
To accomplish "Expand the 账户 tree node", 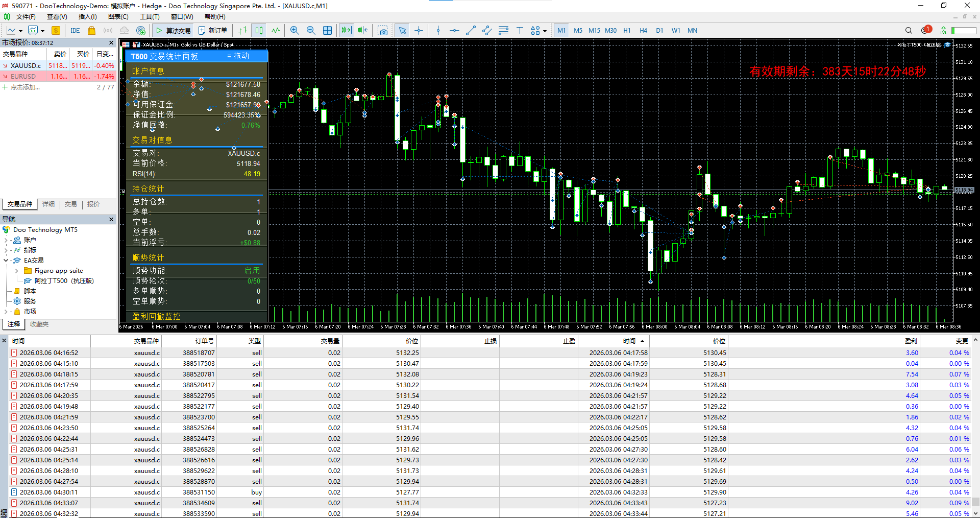I will coord(6,240).
